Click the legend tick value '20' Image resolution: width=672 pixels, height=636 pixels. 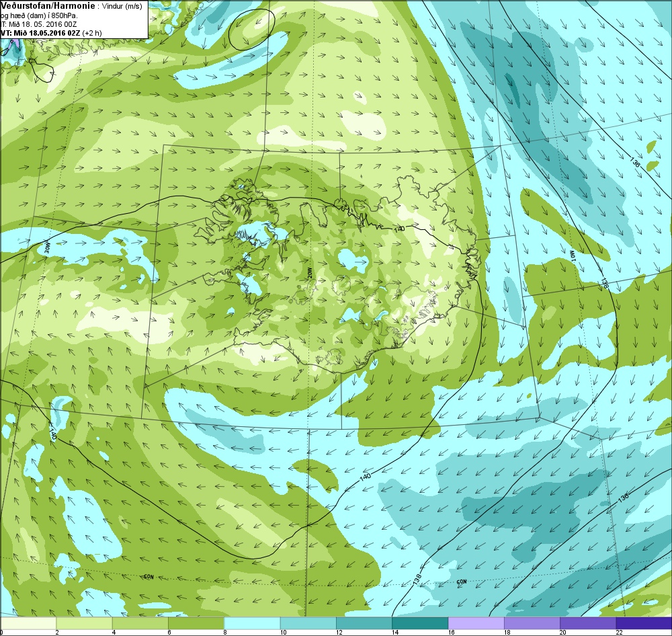point(563,632)
